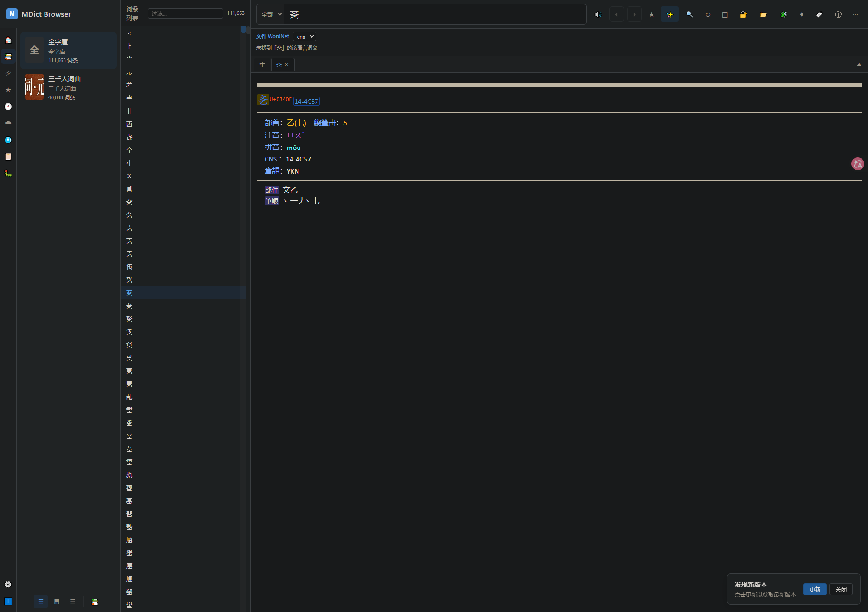Click the refresh arrow icon
This screenshot has width=868, height=612.
click(707, 14)
